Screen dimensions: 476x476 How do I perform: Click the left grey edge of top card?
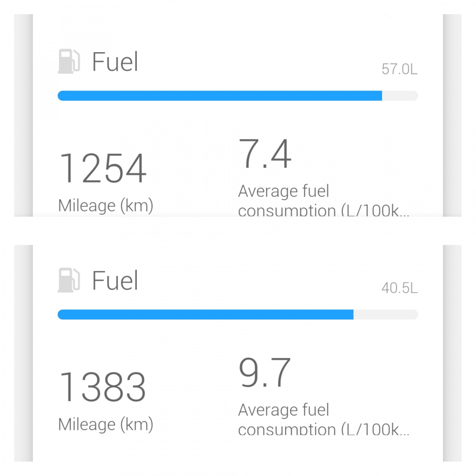24,115
